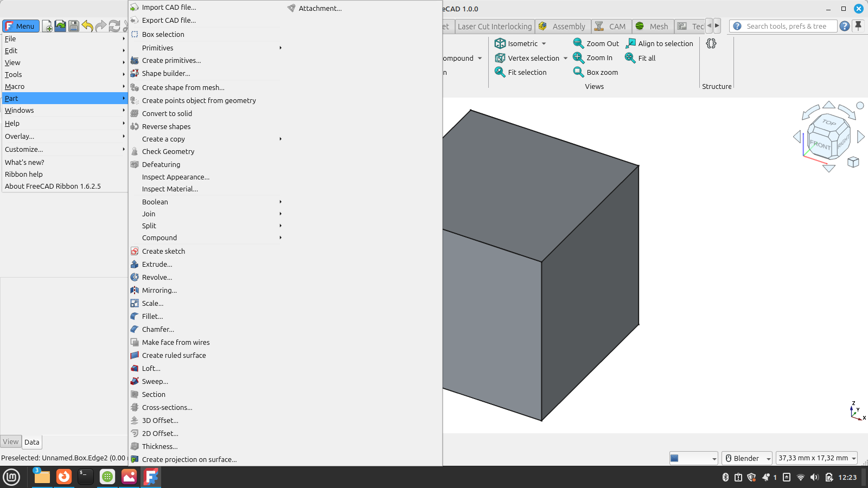Click the Extrude icon

[135, 264]
